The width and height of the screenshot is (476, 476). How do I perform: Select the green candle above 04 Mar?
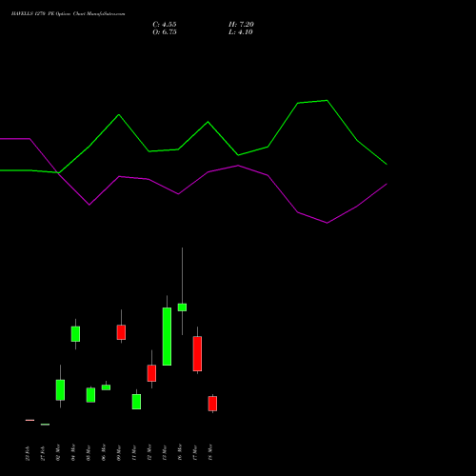(75, 334)
